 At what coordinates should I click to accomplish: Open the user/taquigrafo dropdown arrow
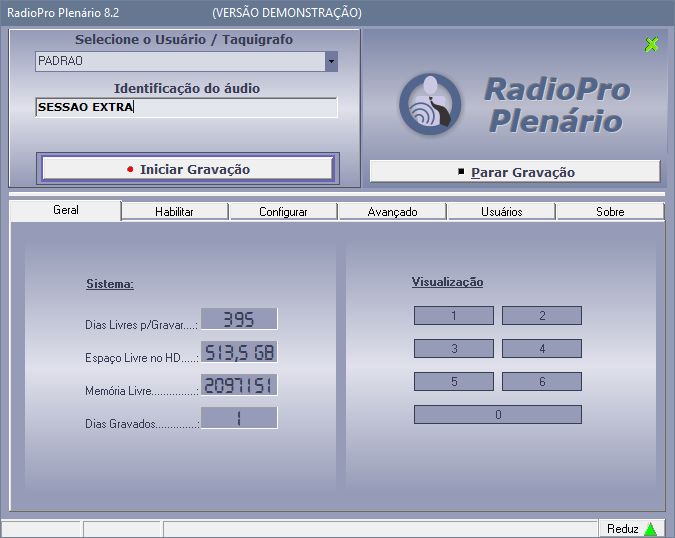331,61
